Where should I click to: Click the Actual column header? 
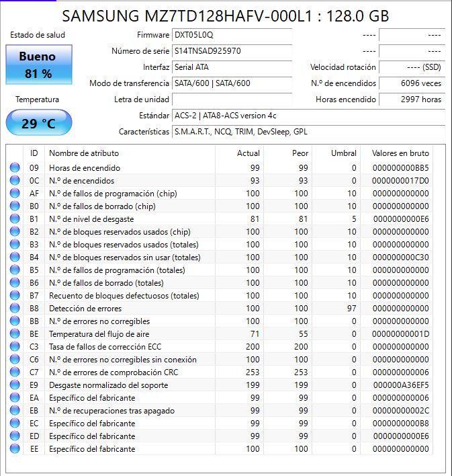point(239,153)
